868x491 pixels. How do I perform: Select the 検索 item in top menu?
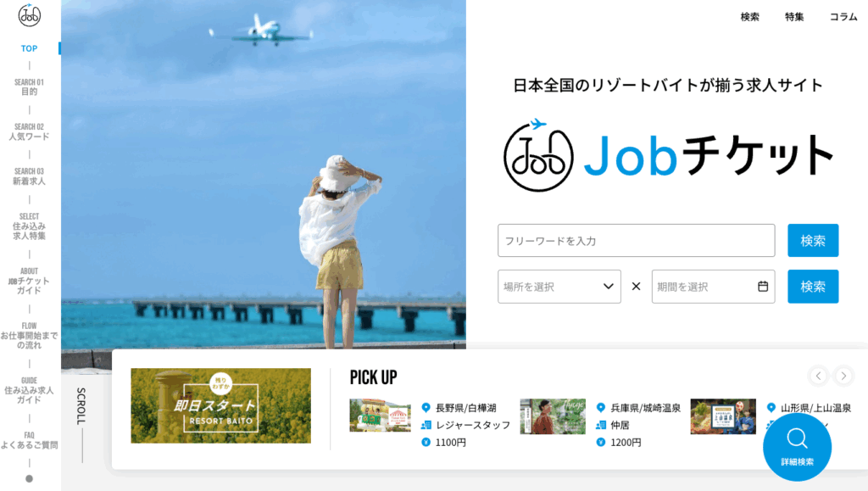tap(749, 17)
